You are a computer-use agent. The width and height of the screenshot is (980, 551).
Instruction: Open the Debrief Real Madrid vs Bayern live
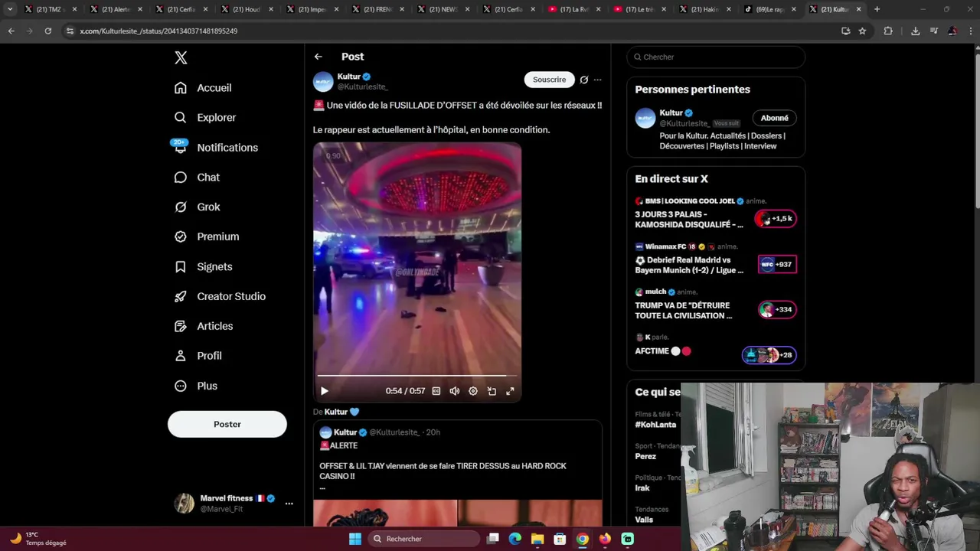coord(716,259)
